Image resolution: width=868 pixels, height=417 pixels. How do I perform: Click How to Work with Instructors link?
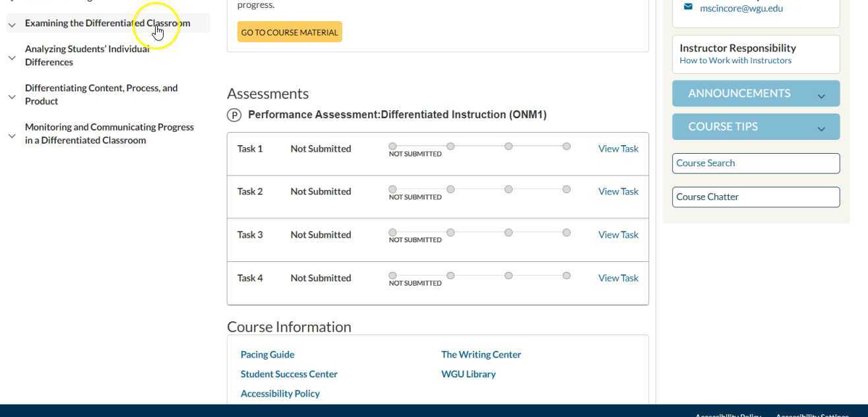[x=735, y=61]
